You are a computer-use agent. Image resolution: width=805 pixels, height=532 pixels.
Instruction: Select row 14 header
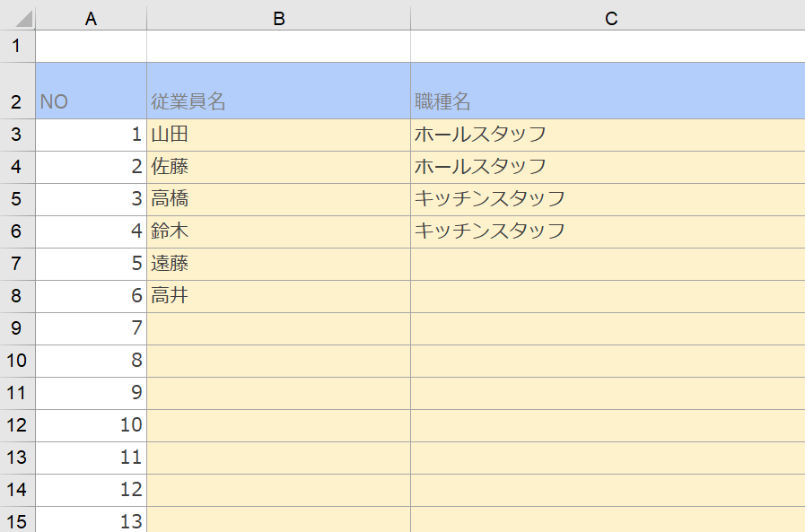(x=17, y=491)
